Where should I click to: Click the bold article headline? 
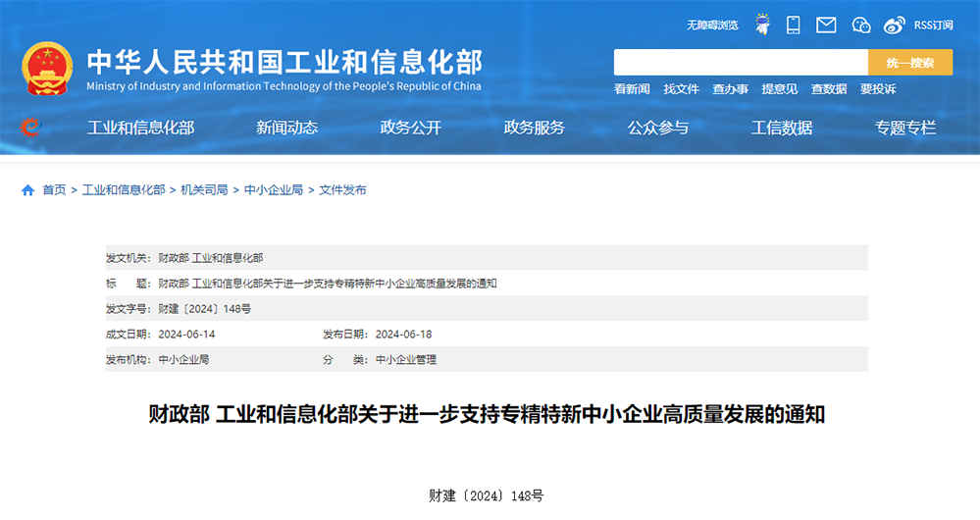(x=487, y=414)
